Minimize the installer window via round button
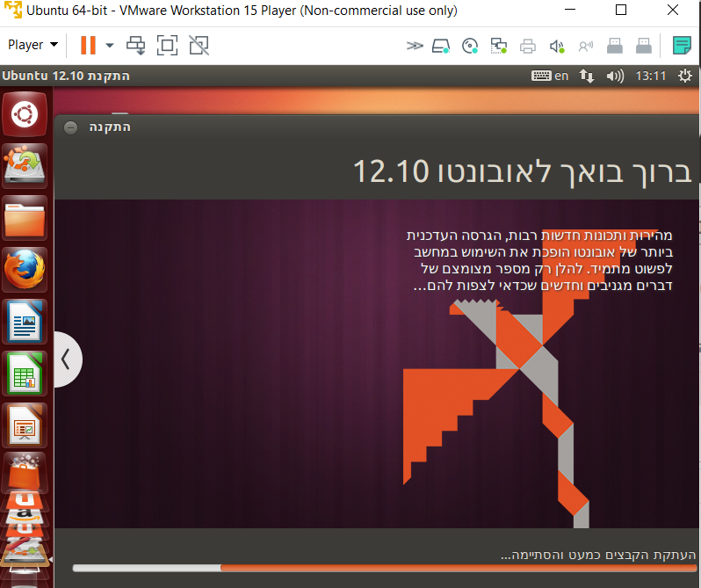This screenshot has width=701, height=588. (x=70, y=128)
